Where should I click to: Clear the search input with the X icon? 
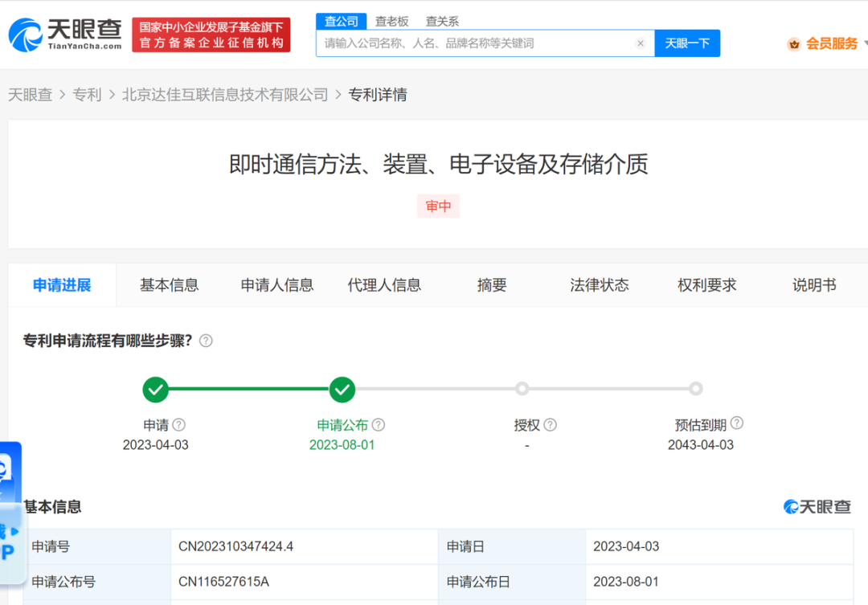[x=641, y=43]
